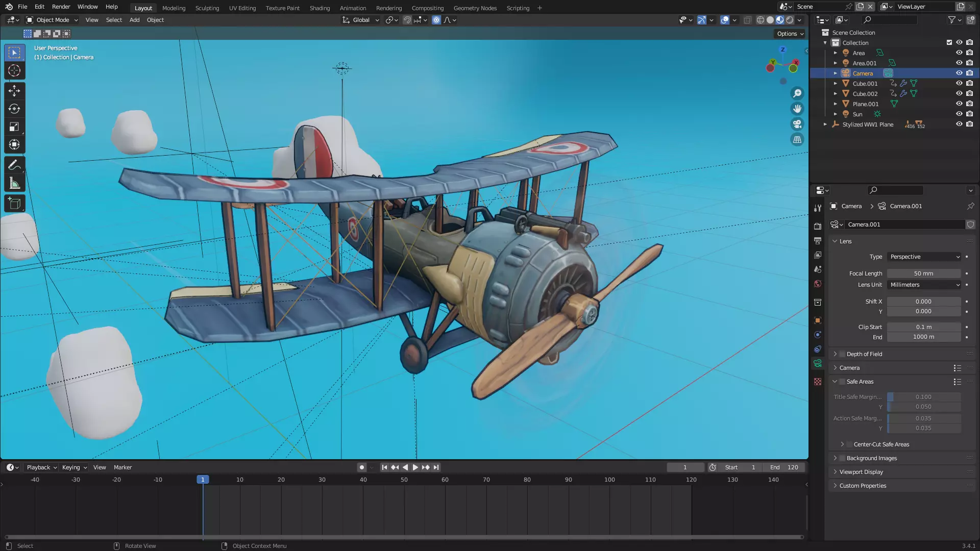Enable the Background Images checkbox
Viewport: 980px width, 551px height.
pos(842,458)
